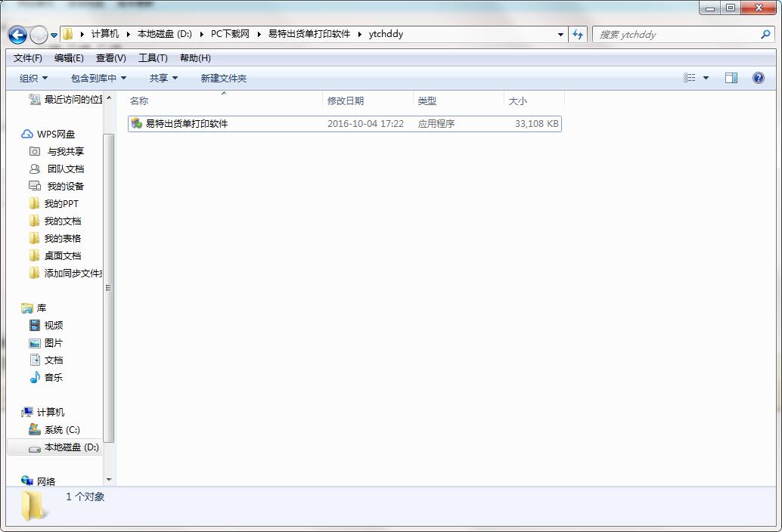
Task: Open the 我的PPT folder icon
Action: coord(35,203)
